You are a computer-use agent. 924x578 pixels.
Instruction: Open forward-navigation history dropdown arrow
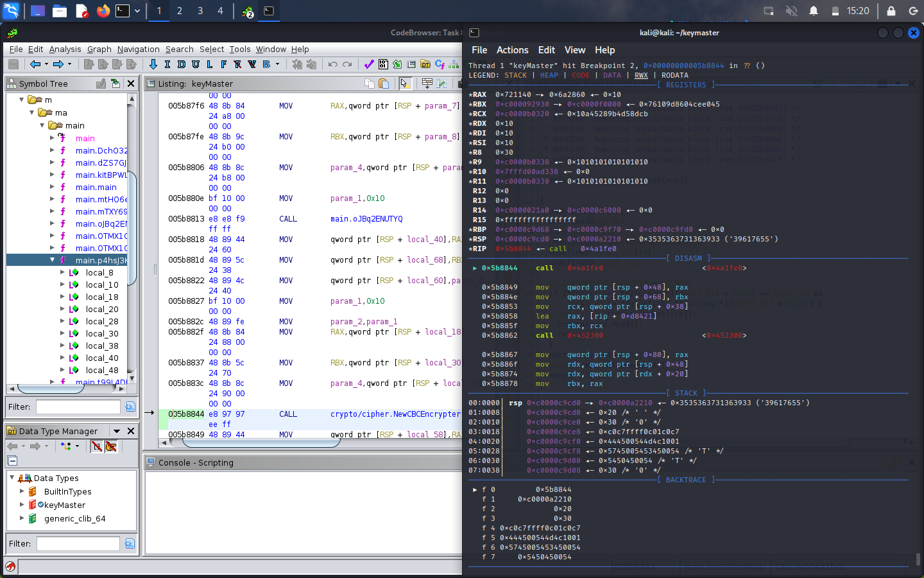click(69, 64)
